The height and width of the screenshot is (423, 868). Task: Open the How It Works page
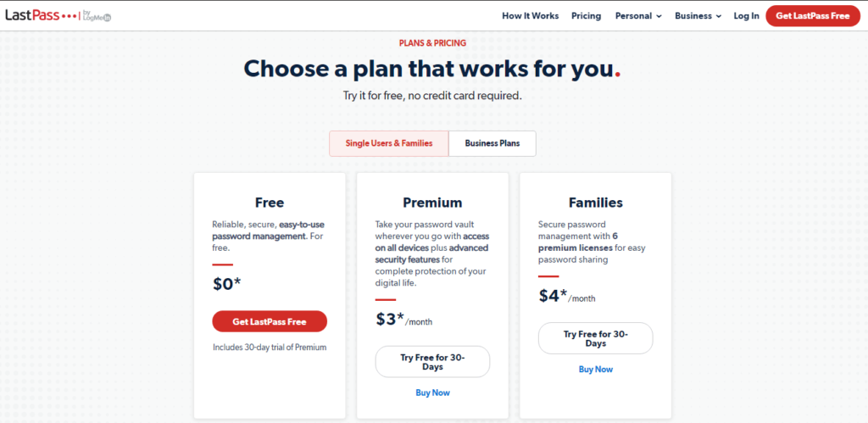531,16
